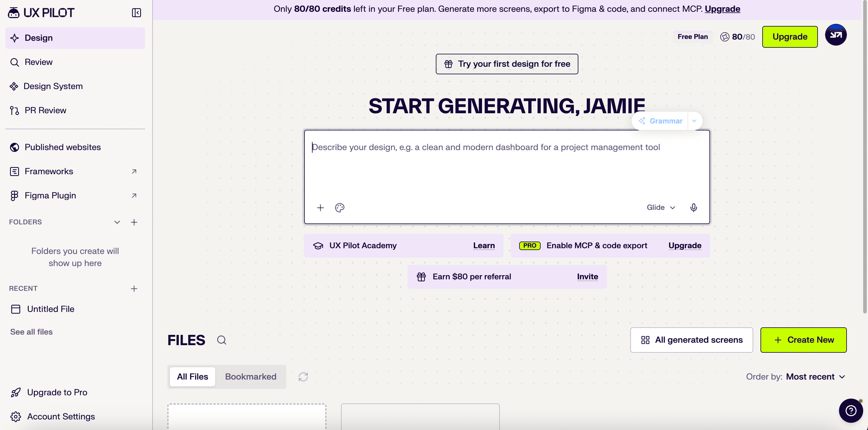Screen dimensions: 868x430
Task: Open Account Settings
Action: coord(75,416)
